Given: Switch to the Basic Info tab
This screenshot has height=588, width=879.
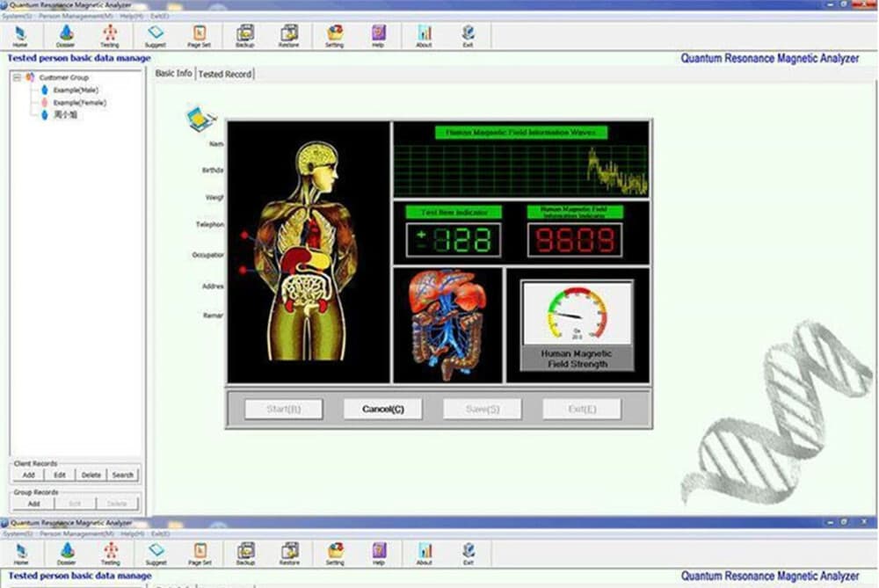Looking at the screenshot, I should click(173, 73).
